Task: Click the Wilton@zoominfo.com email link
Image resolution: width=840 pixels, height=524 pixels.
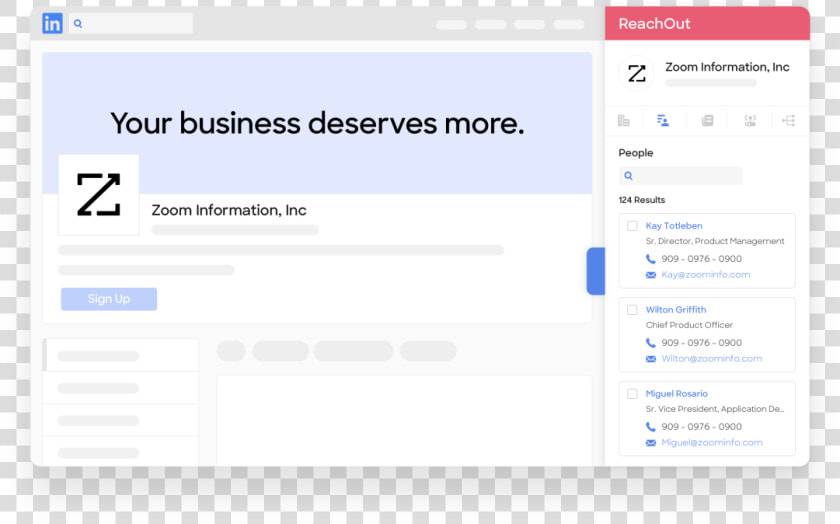Action: click(711, 358)
